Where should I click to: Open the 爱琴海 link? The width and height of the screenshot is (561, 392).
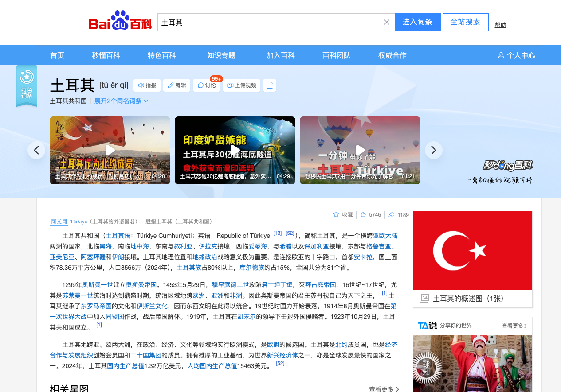click(258, 246)
